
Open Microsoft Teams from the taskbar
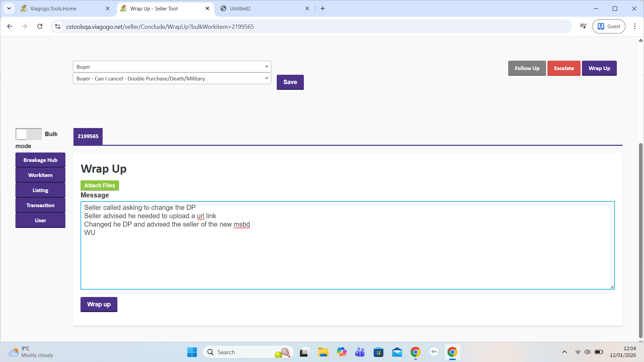[360, 352]
